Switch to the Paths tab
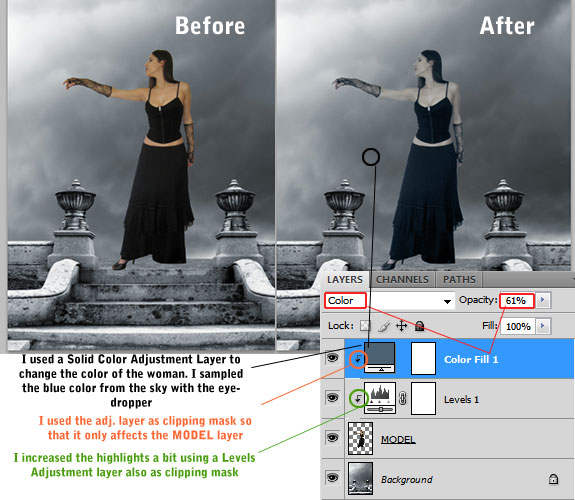The image size is (575, 500). [x=459, y=280]
